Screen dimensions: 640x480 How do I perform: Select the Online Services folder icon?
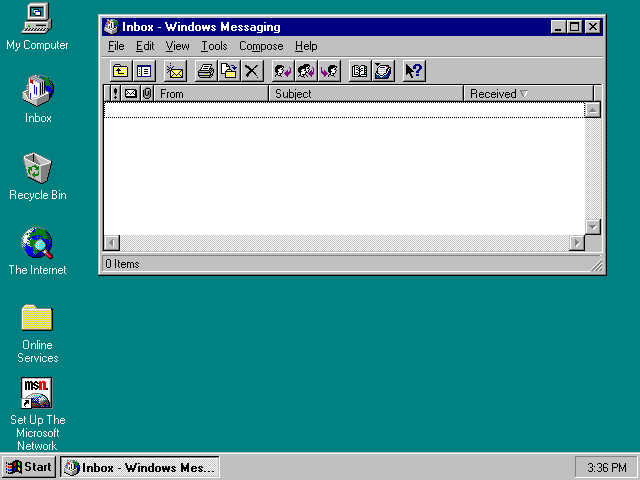coord(37,334)
